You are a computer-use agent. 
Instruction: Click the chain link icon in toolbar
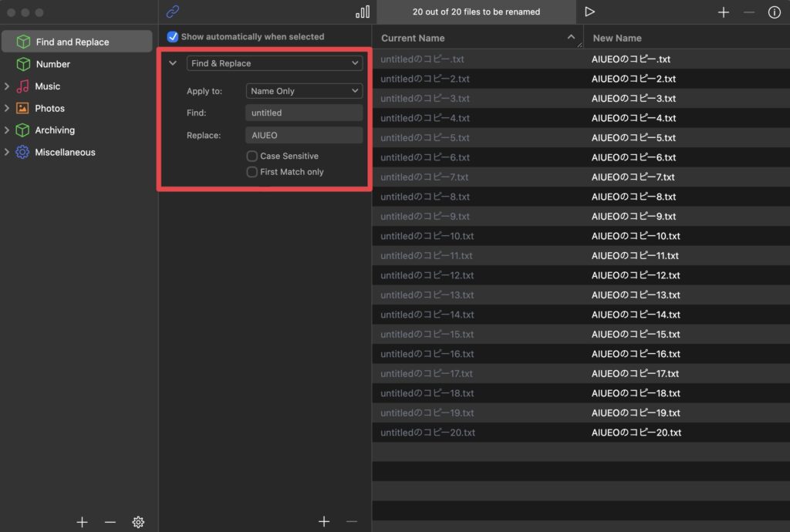(173, 12)
